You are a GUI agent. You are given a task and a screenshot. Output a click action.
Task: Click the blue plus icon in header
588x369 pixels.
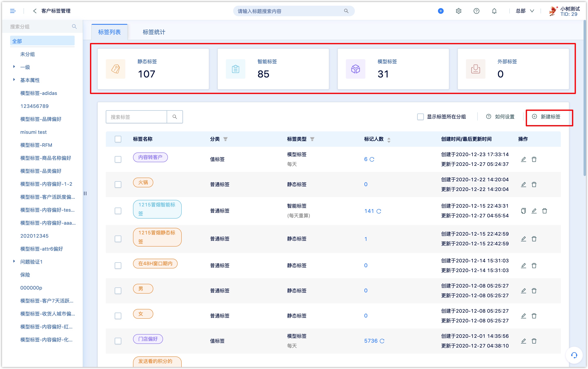[x=441, y=11]
